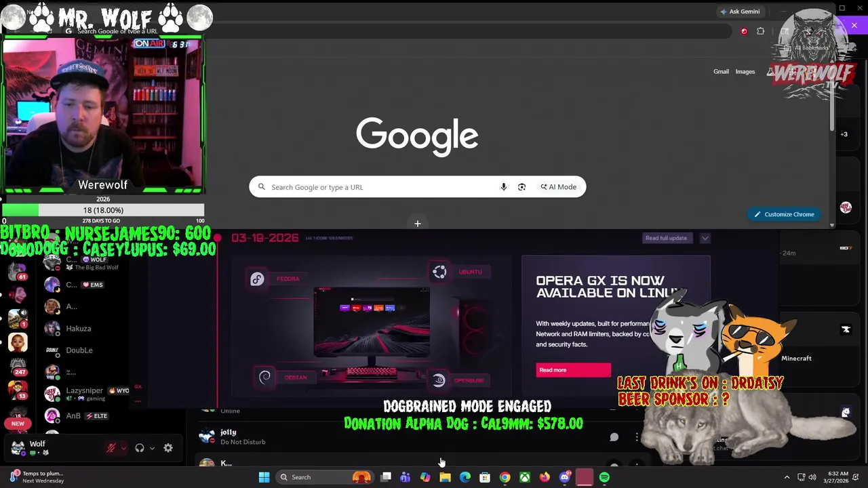Screen dimensions: 868x488
Task: Click the red Read more button
Action: 574,370
